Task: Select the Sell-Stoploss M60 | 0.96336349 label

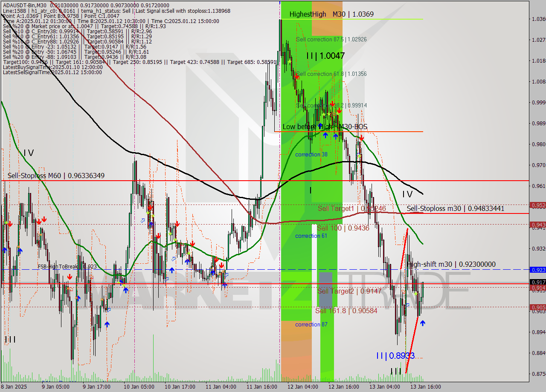Action: 56,176
